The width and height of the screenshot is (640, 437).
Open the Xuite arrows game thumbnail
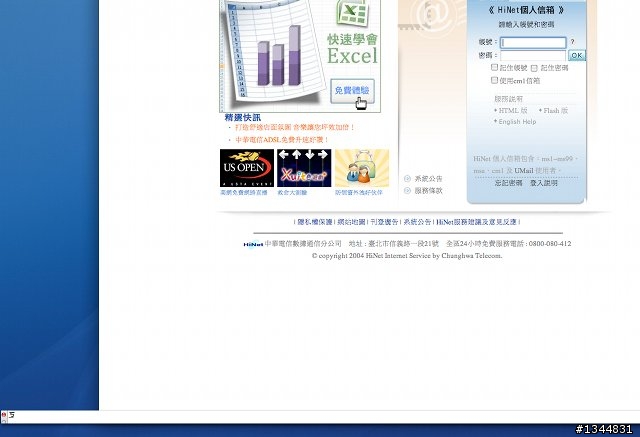click(304, 168)
